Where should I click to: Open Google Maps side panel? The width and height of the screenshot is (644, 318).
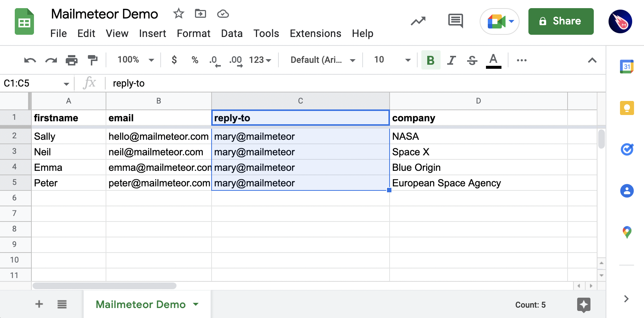tap(627, 232)
